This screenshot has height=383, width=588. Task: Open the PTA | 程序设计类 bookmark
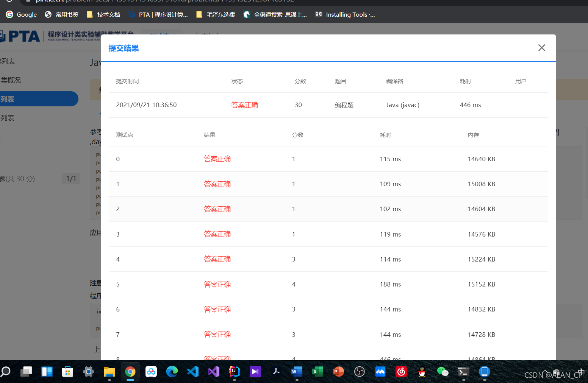[158, 15]
